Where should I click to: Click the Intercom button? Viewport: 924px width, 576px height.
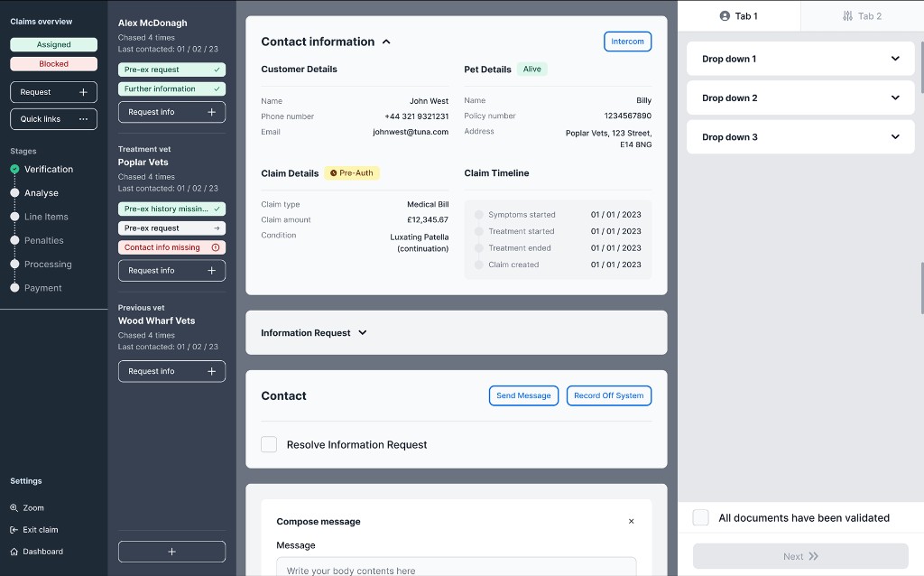628,42
